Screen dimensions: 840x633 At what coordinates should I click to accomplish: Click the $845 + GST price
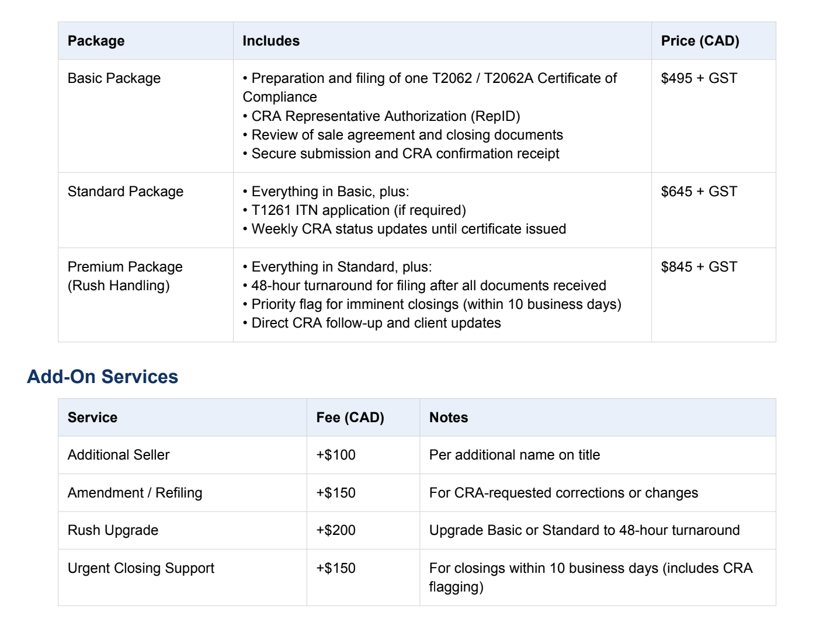[x=699, y=267]
